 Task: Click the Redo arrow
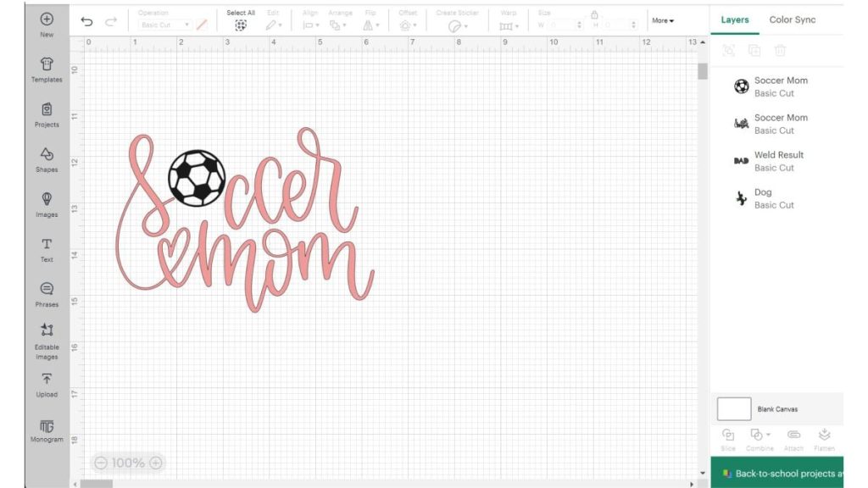coord(111,21)
